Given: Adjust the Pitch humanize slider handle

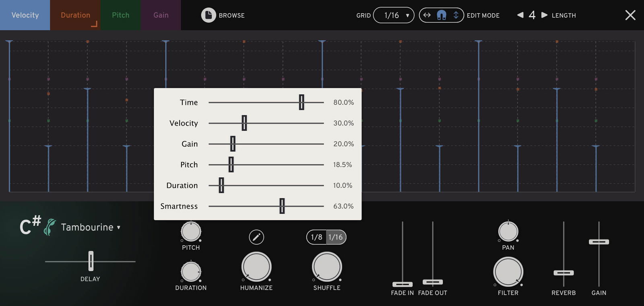Looking at the screenshot, I should tap(231, 165).
